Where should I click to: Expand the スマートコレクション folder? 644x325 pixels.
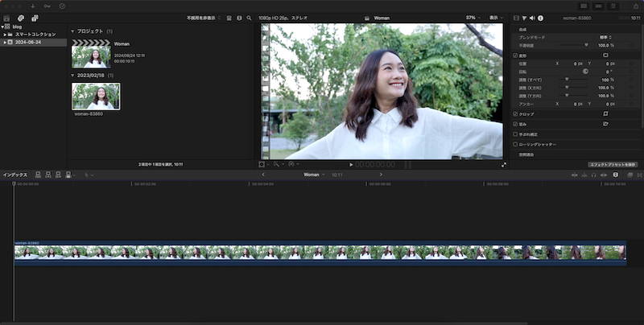[x=5, y=35]
